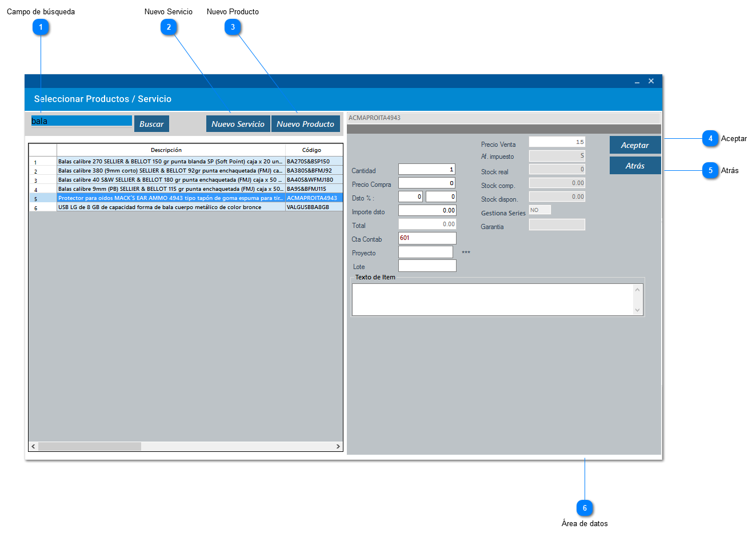This screenshot has width=756, height=537.
Task: Click the table's scroll right arrow
Action: point(338,446)
